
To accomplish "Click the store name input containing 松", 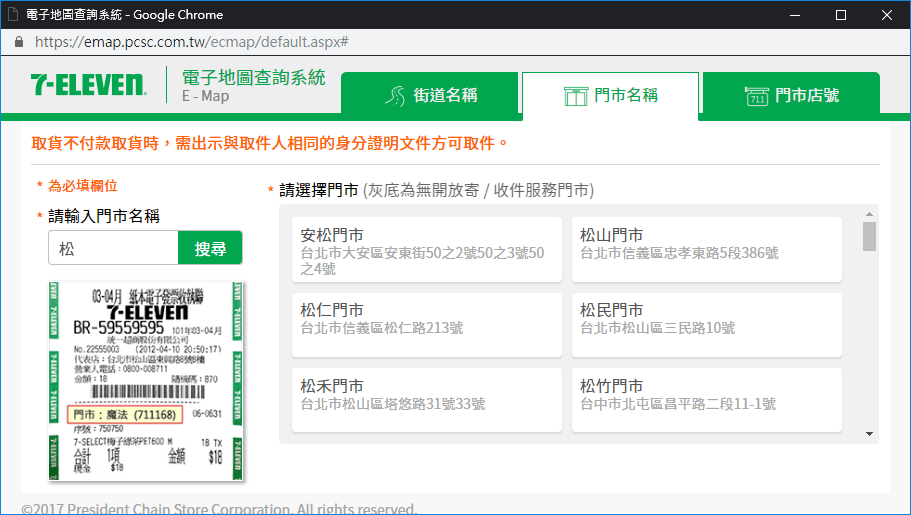I will (x=113, y=248).
